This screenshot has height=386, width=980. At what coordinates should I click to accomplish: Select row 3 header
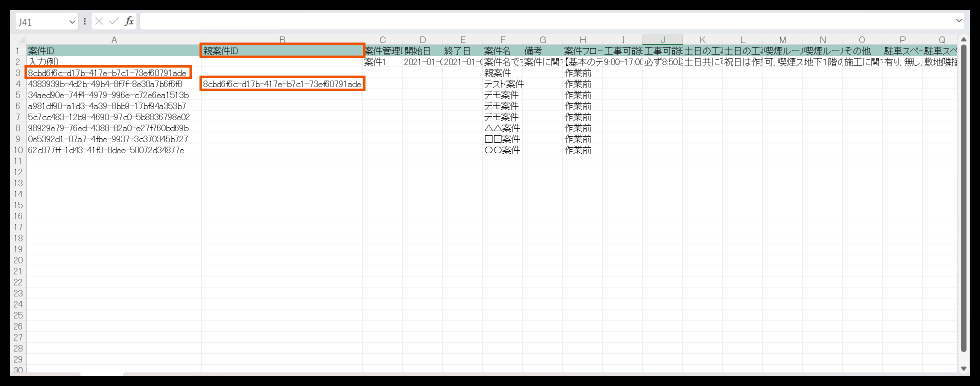click(18, 73)
